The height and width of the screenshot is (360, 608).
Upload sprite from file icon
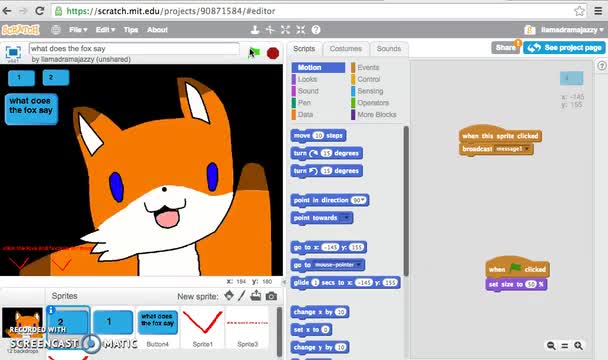(256, 296)
